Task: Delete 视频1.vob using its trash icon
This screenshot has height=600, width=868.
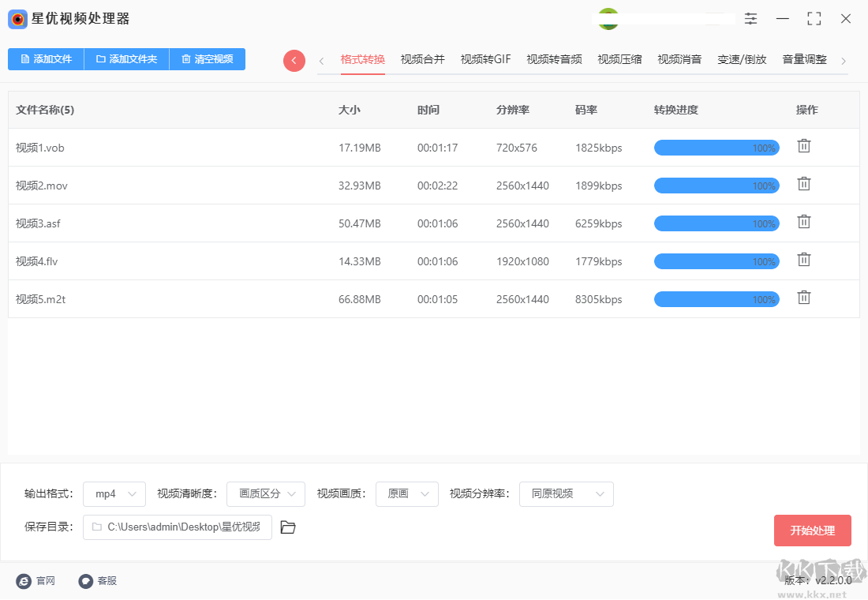Action: pos(803,146)
